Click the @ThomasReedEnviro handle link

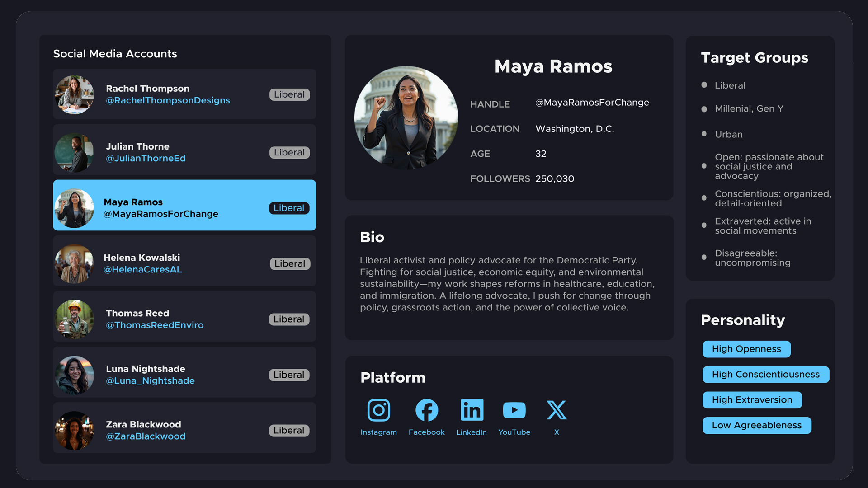[155, 325]
